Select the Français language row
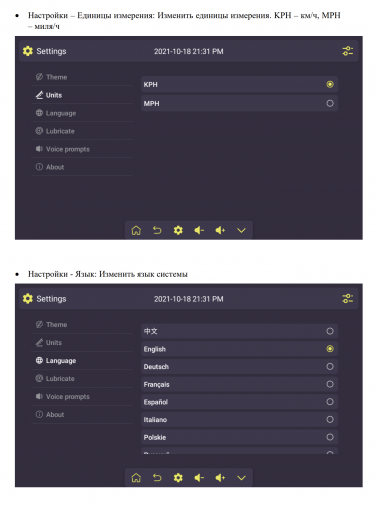 239,384
